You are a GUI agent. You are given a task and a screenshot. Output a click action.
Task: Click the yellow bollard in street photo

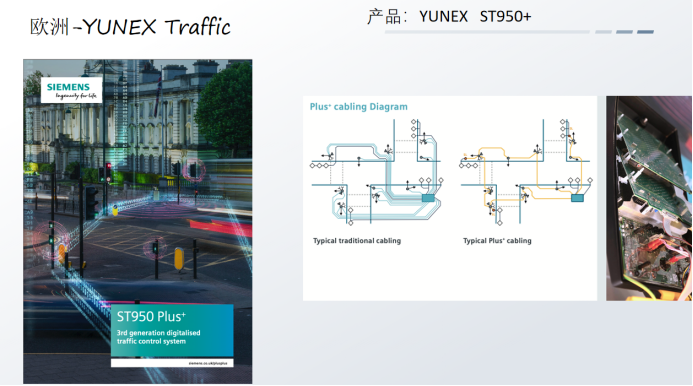[179, 259]
